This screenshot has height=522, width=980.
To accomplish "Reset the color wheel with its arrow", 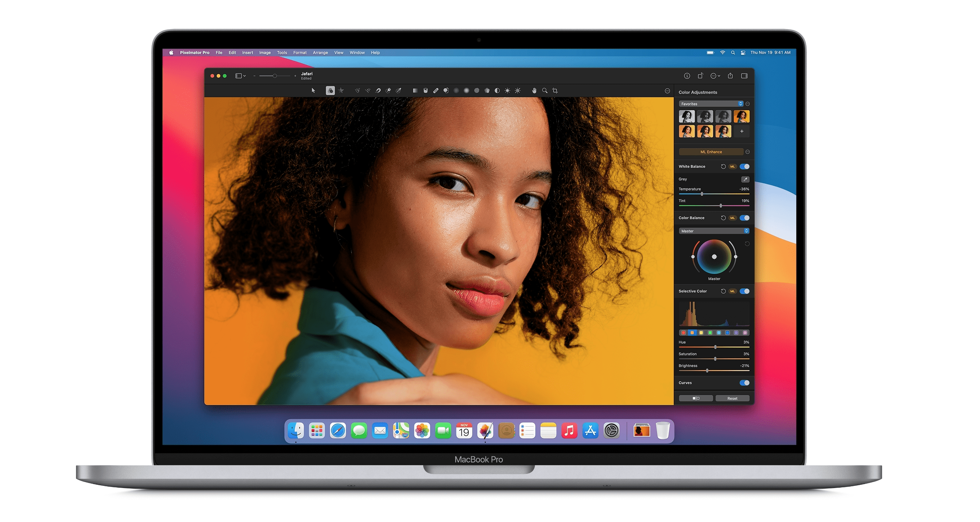I will 747,244.
